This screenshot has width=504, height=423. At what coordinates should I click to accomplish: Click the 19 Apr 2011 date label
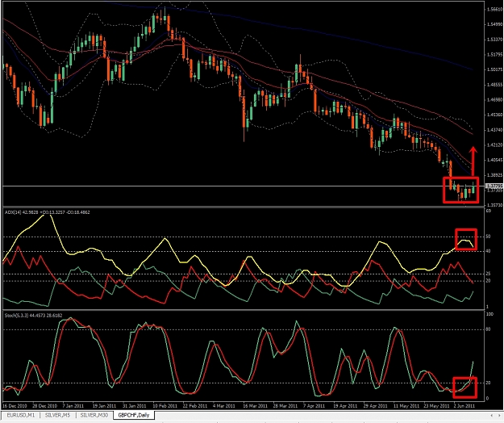pyautogui.click(x=345, y=406)
